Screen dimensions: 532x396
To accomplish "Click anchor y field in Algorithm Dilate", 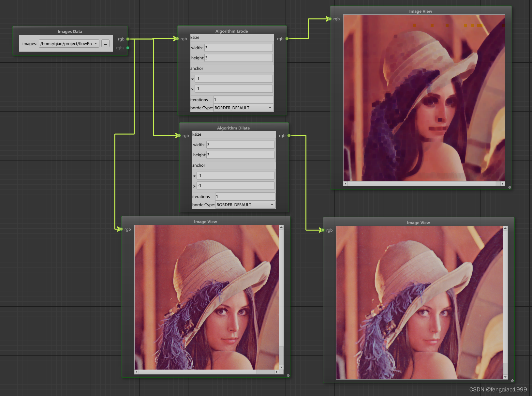I will pyautogui.click(x=236, y=186).
